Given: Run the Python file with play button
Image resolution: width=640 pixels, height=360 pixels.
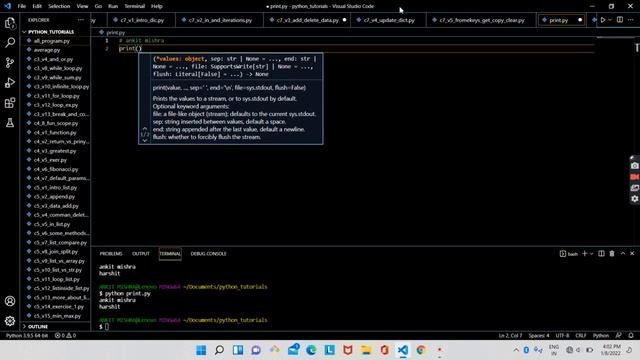Looking at the screenshot, I should pyautogui.click(x=603, y=20).
